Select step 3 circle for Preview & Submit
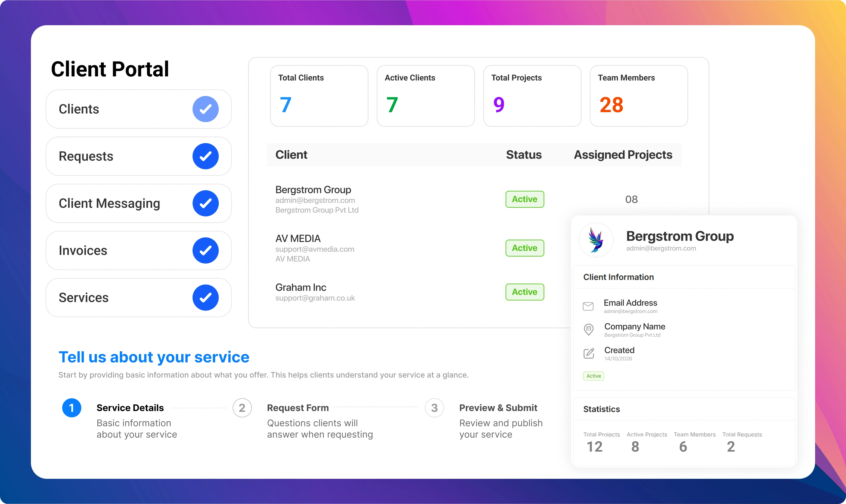The height and width of the screenshot is (504, 846). (434, 408)
